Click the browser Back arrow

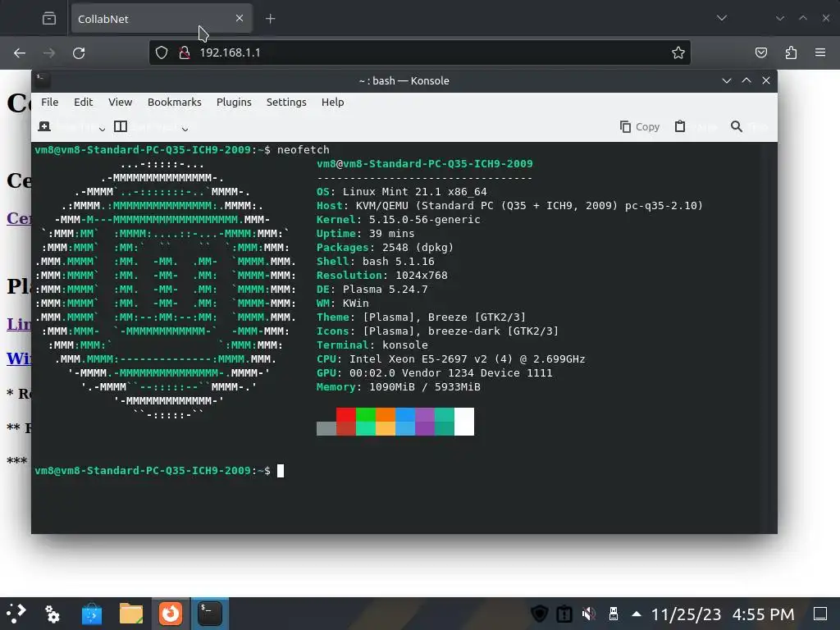[20, 52]
